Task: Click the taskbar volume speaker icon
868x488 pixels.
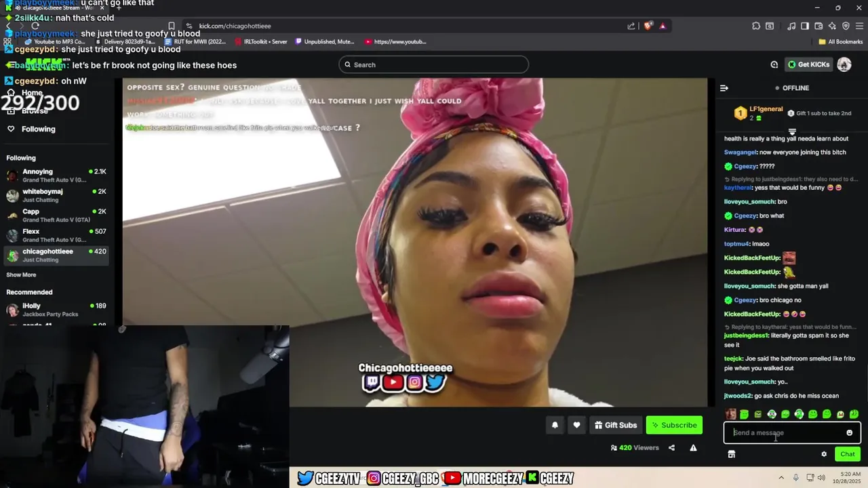Action: (x=821, y=478)
